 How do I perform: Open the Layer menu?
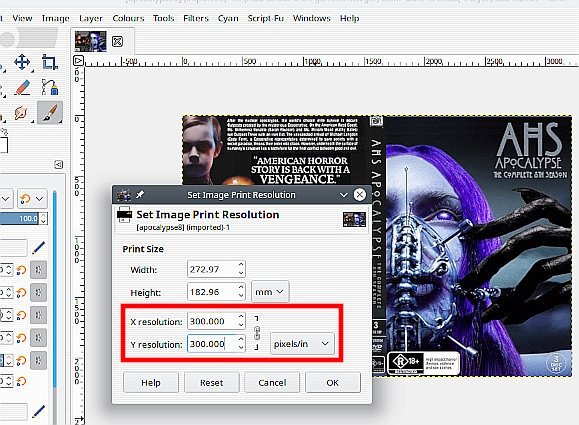pos(90,18)
